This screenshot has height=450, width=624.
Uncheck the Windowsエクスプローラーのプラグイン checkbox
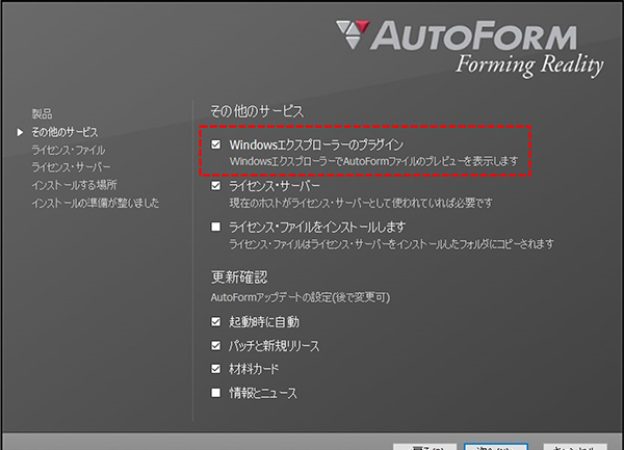(216, 144)
